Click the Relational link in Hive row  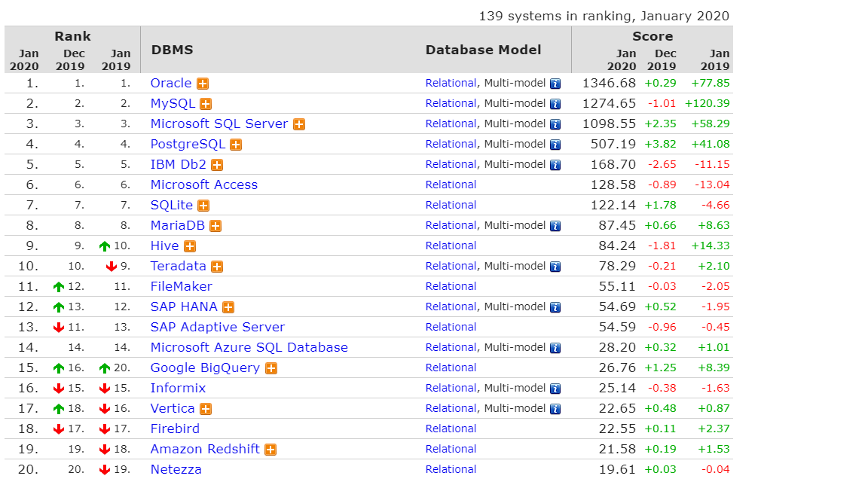(451, 246)
